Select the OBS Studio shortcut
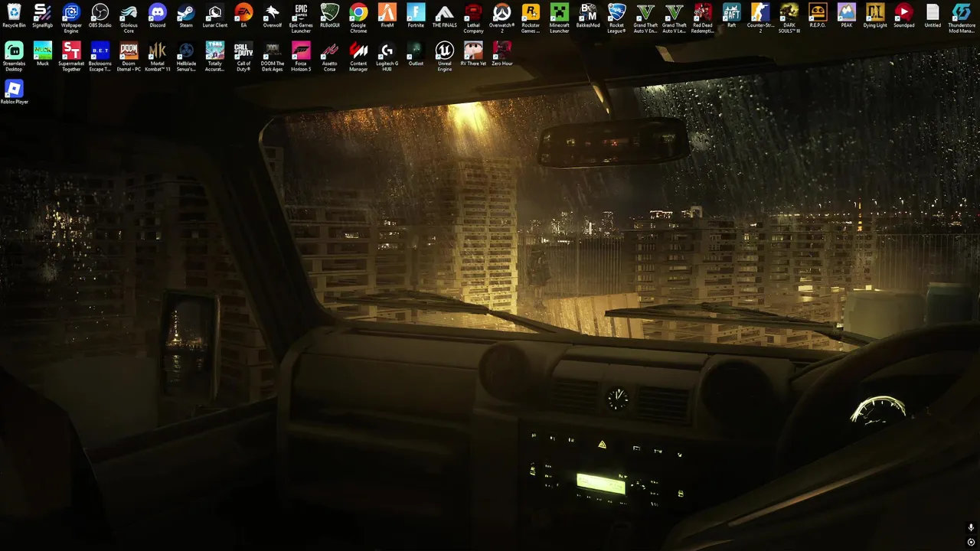This screenshot has width=980, height=551. tap(100, 16)
